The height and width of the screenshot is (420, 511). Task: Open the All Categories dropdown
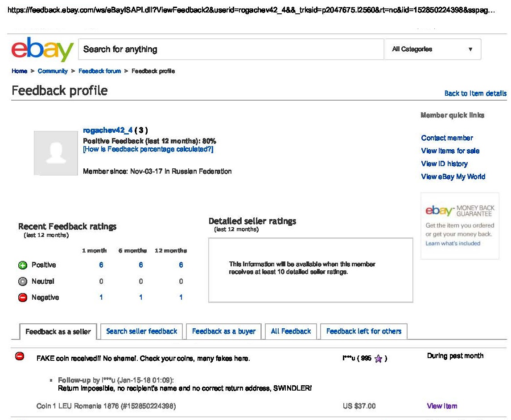(x=432, y=49)
